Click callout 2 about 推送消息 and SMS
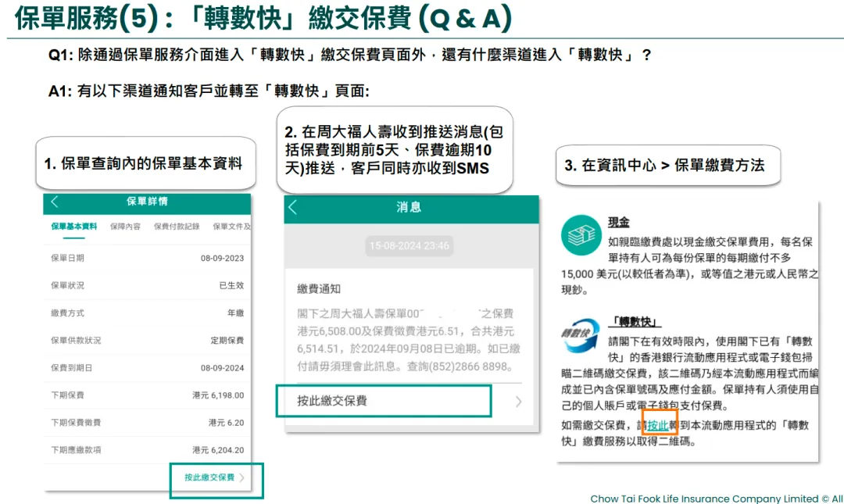Image resolution: width=844 pixels, height=504 pixels. coord(395,150)
